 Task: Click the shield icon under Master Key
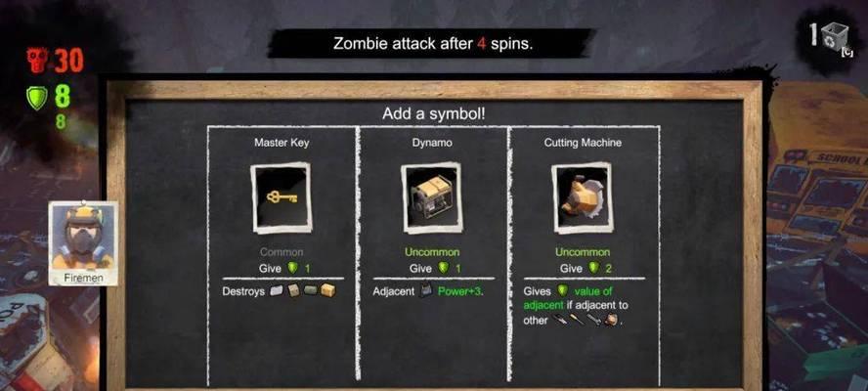pyautogui.click(x=293, y=268)
